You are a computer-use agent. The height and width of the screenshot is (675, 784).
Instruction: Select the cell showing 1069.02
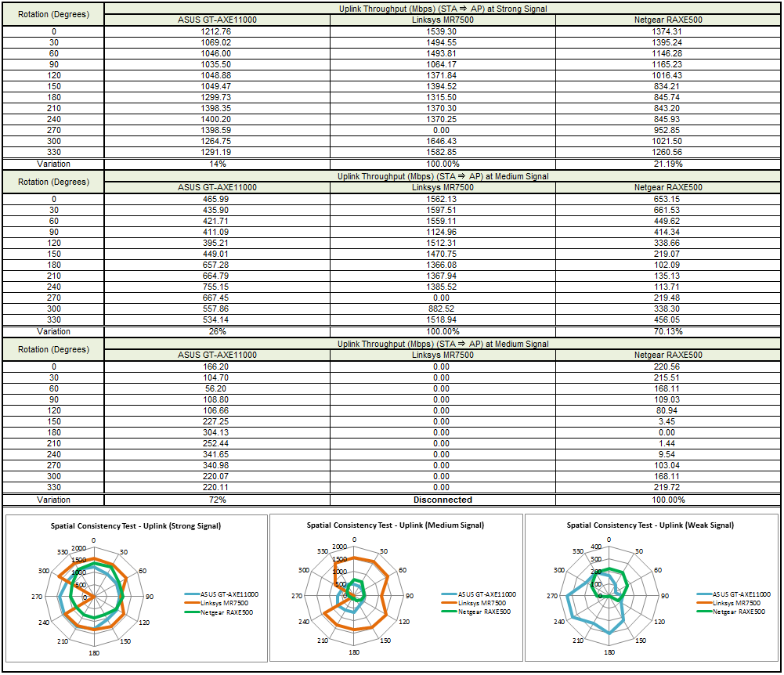[x=216, y=42]
